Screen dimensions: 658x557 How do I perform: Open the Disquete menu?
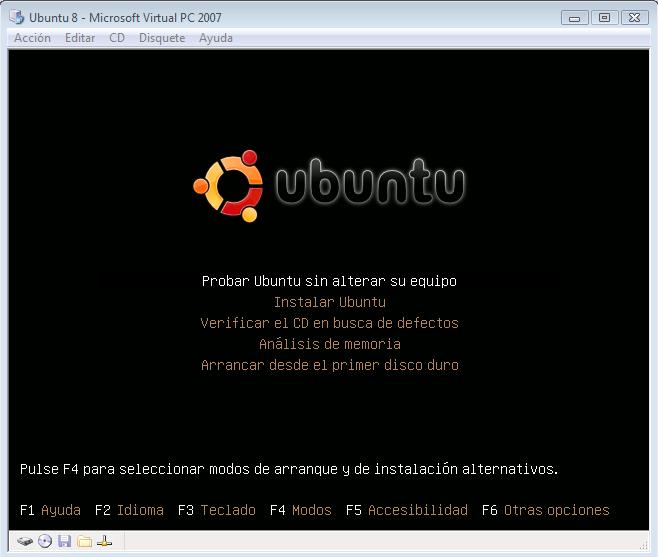tap(162, 38)
